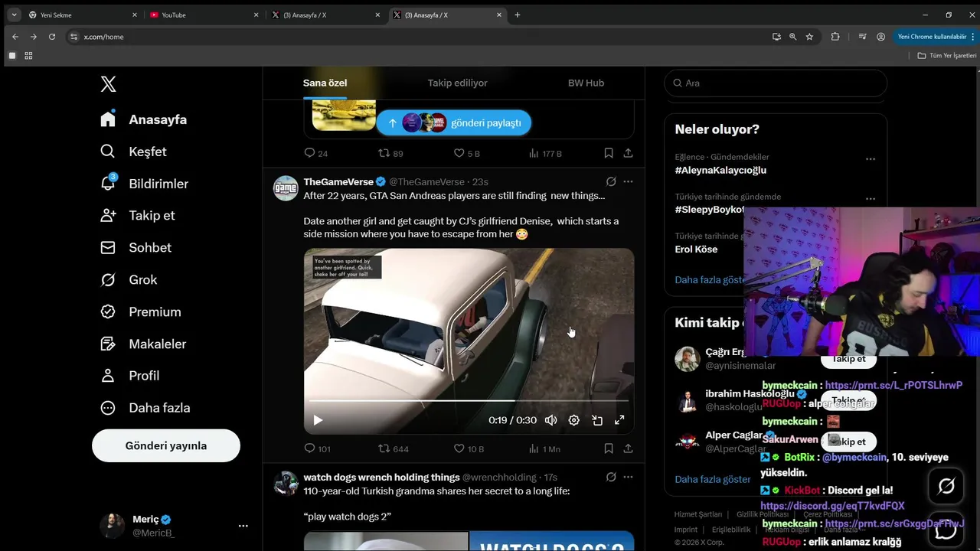Viewport: 980px width, 551px height.
Task: Repost the top post with 89 reposts
Action: coord(390,153)
